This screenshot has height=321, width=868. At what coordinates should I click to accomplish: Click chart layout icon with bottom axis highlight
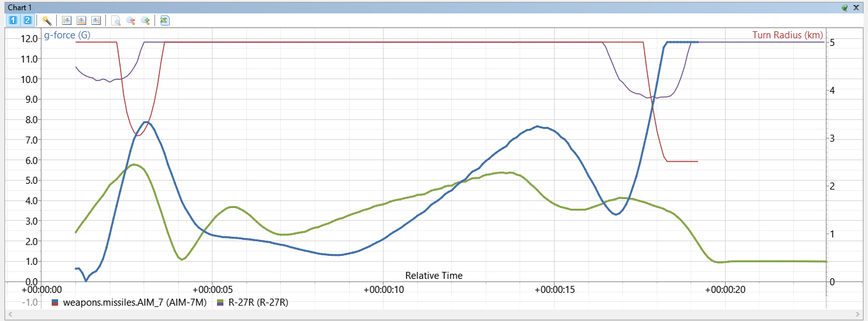[x=82, y=20]
